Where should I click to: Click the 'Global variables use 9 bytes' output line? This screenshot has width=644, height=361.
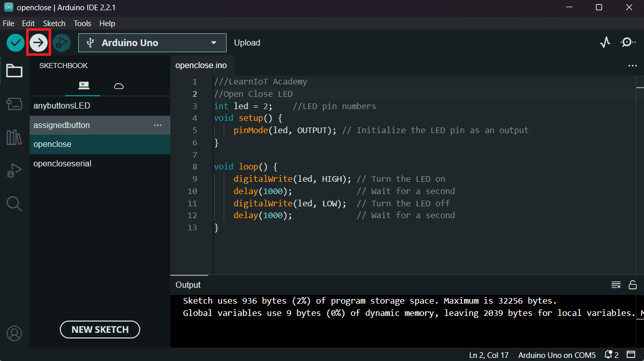point(409,313)
